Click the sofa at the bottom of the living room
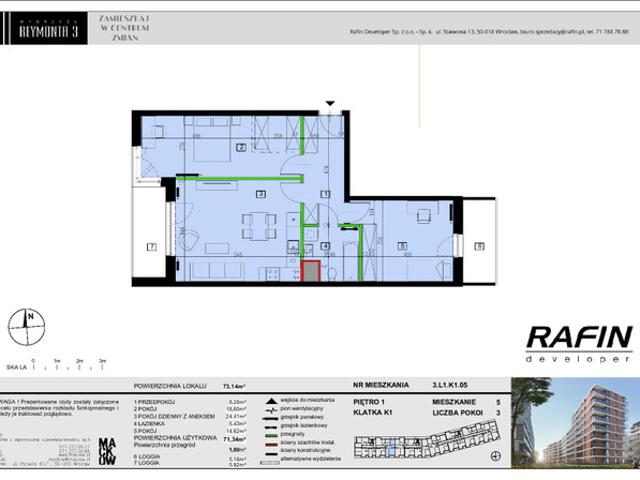Image resolution: width=640 pixels, height=480 pixels. [x=218, y=271]
